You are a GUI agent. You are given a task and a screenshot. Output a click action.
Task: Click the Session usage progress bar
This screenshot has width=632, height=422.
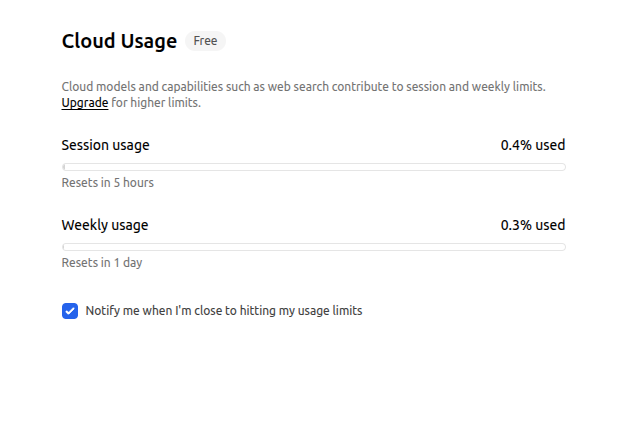tap(314, 167)
